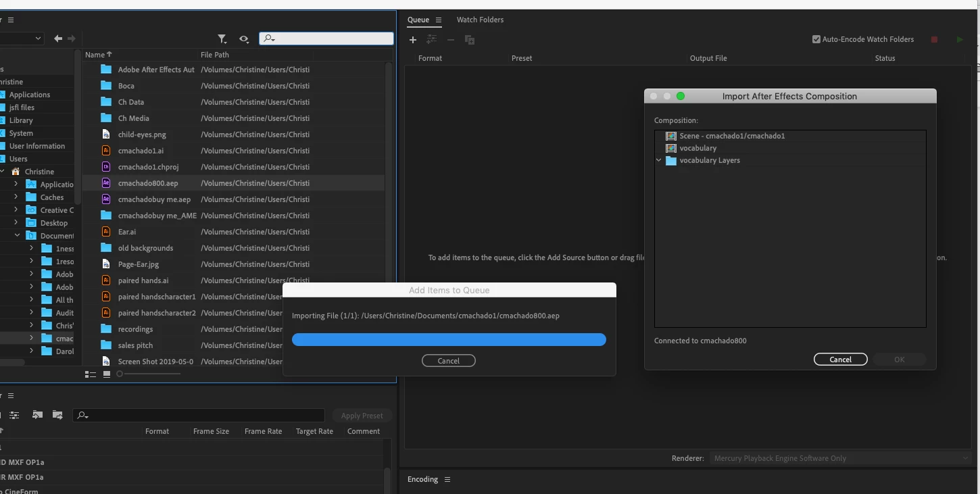Click the Frame Rate column header in presets
The image size is (980, 494).
tap(263, 431)
